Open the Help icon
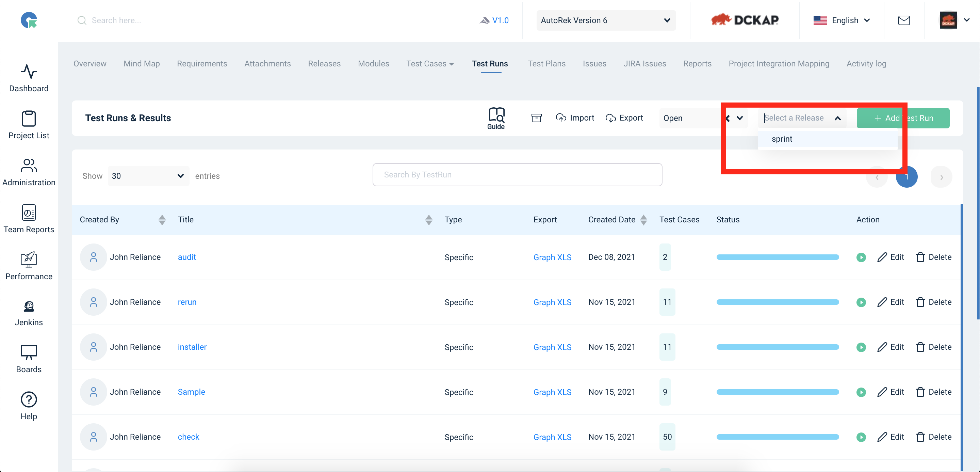The image size is (980, 472). (x=29, y=406)
